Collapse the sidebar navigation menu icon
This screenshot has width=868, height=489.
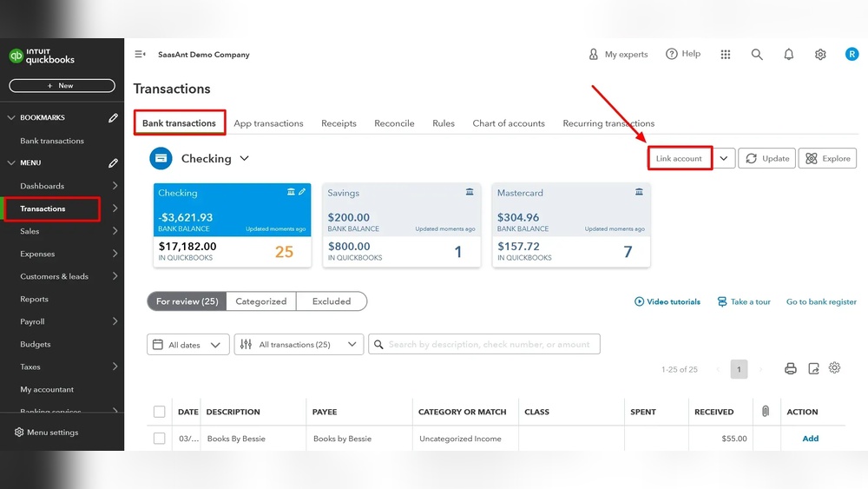pyautogui.click(x=140, y=54)
